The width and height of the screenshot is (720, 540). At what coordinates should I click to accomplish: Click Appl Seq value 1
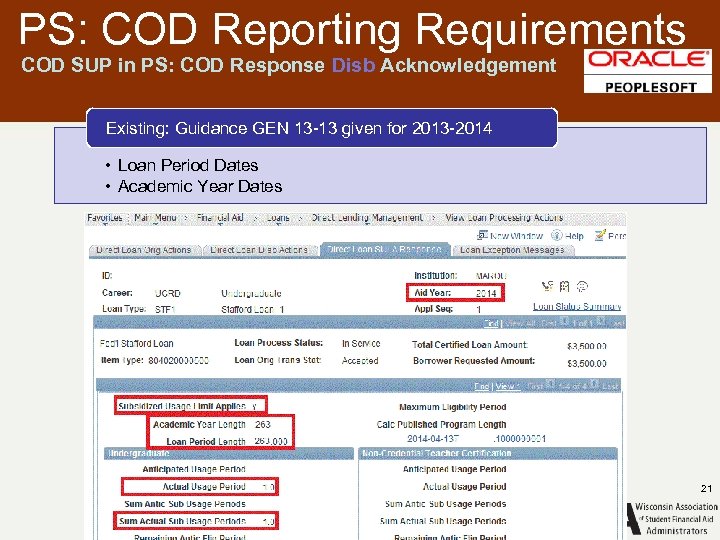click(x=478, y=309)
